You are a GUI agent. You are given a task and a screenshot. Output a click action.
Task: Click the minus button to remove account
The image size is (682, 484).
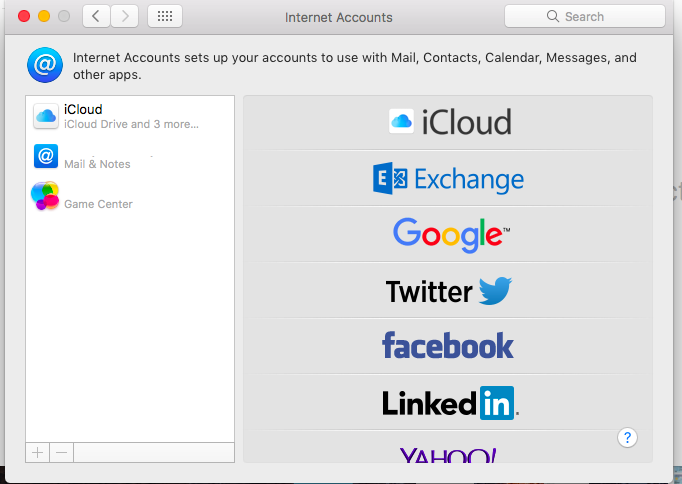(61, 453)
